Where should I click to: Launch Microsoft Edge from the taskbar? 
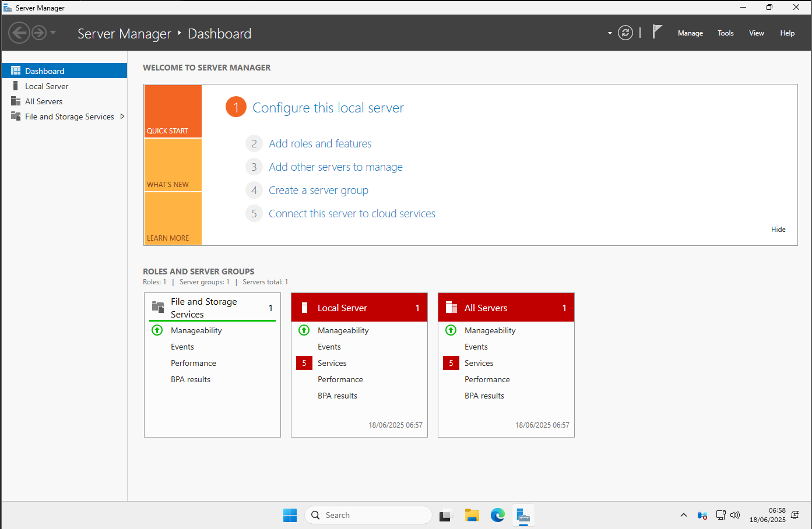tap(497, 515)
